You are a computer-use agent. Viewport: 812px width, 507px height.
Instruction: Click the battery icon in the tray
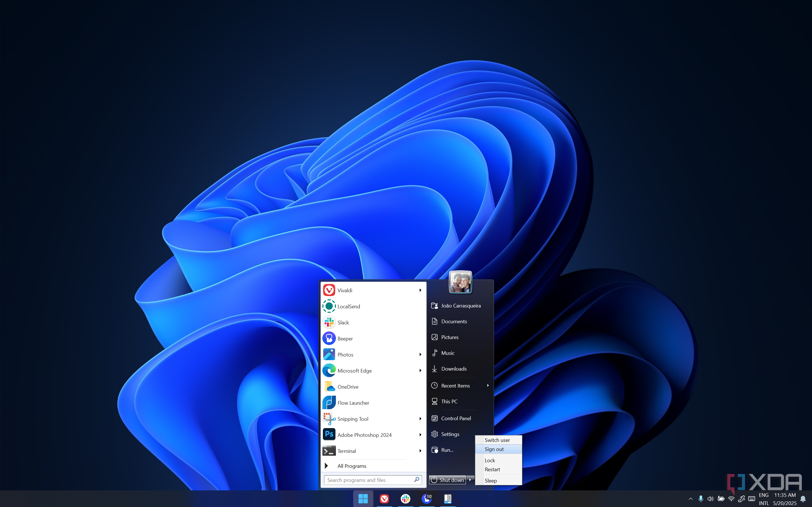point(721,499)
